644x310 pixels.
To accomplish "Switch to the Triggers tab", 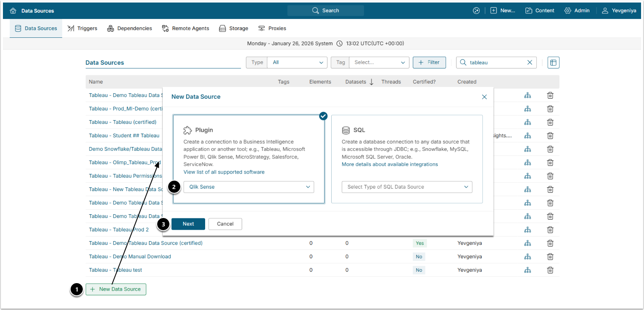I will pos(82,29).
